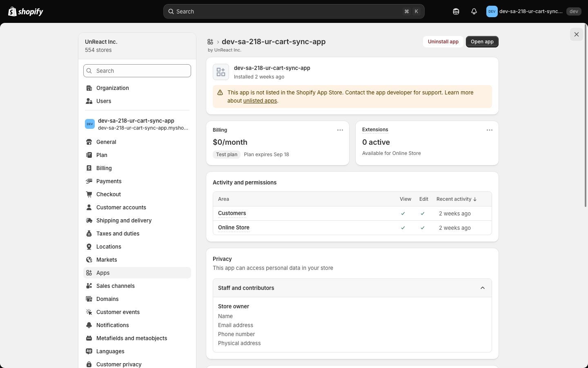Click the 0 active extensions count
This screenshot has height=368, width=588.
pyautogui.click(x=376, y=142)
